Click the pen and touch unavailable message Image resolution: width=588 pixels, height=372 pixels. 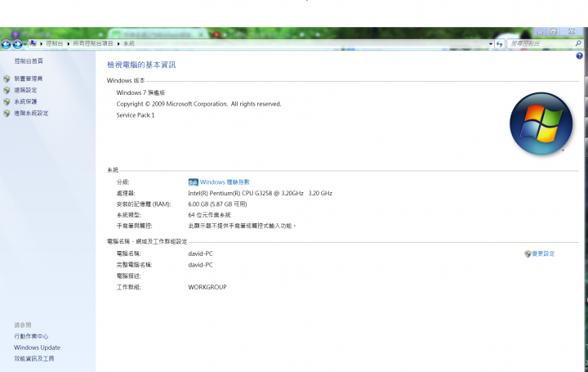coord(242,226)
